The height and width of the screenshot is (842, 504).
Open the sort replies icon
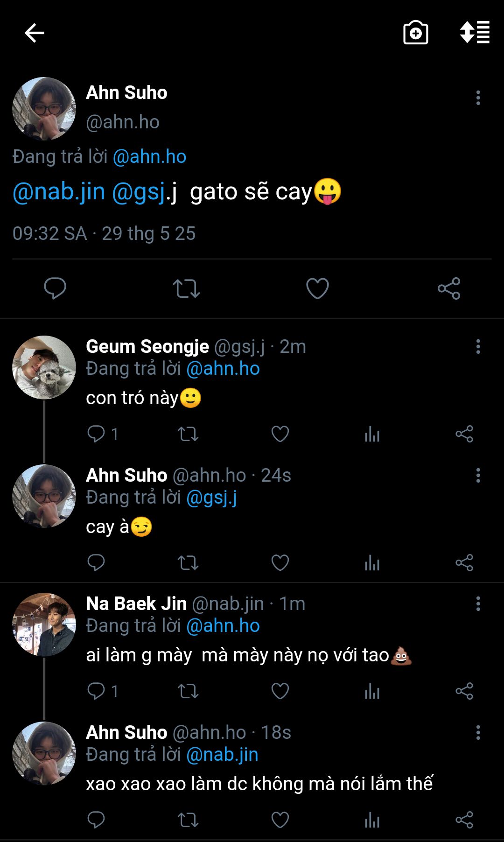[x=475, y=33]
